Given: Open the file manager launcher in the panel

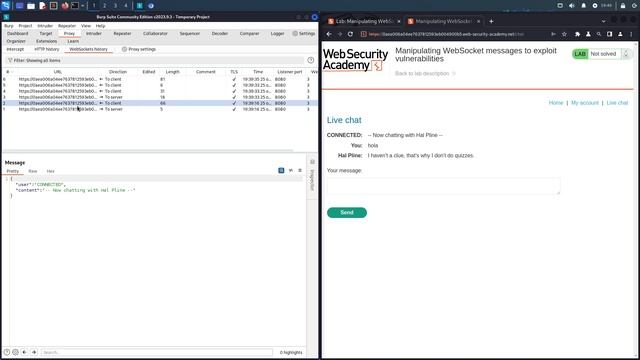Looking at the screenshot, I should click(31, 6).
